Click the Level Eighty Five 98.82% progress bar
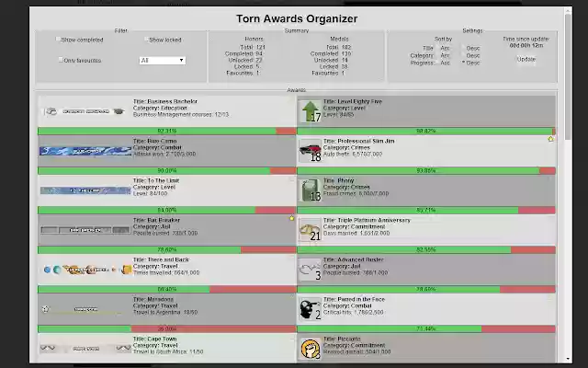This screenshot has width=588, height=368. point(426,131)
